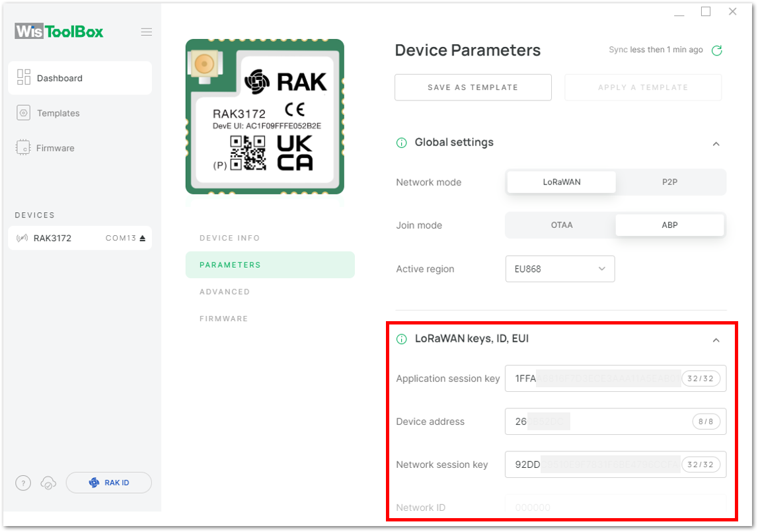Set network mode to LoRaWAN
The width and height of the screenshot is (758, 532).
(561, 182)
